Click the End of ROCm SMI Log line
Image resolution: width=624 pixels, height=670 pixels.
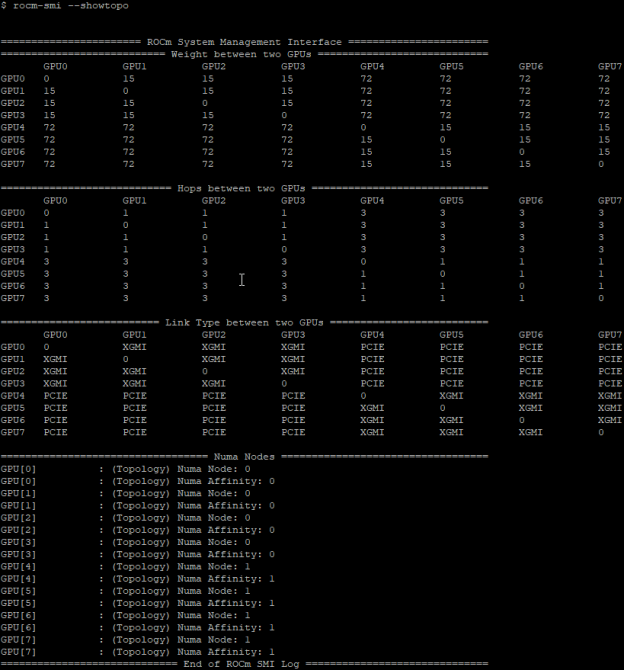pos(244,664)
